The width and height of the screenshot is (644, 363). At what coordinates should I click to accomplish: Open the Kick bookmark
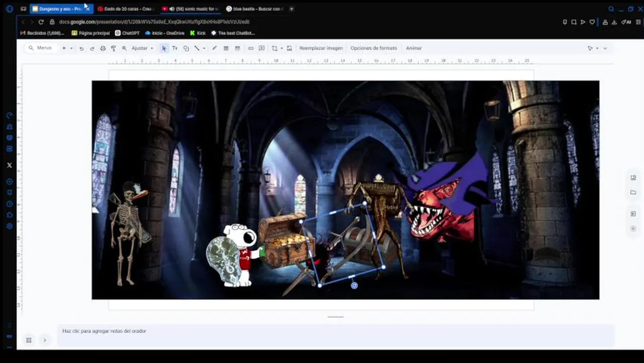[198, 33]
